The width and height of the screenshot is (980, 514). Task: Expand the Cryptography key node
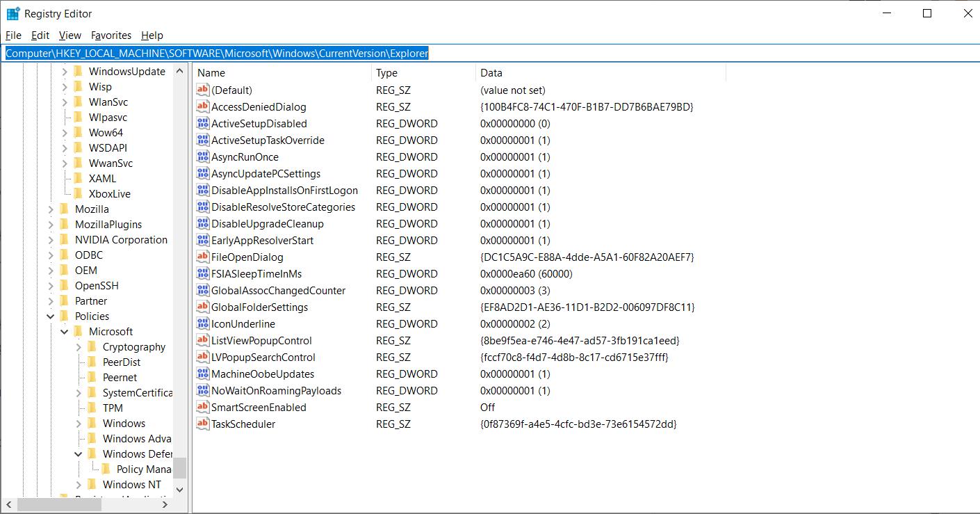[79, 346]
